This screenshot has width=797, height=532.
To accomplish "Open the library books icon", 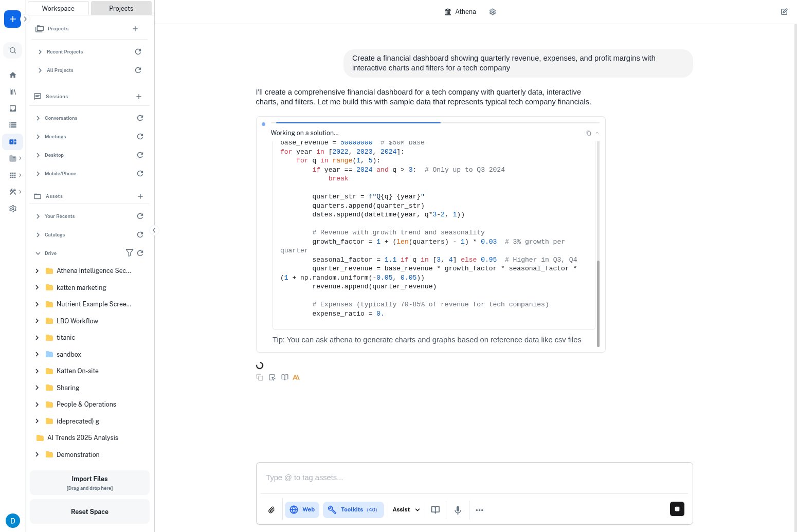I will [x=13, y=91].
